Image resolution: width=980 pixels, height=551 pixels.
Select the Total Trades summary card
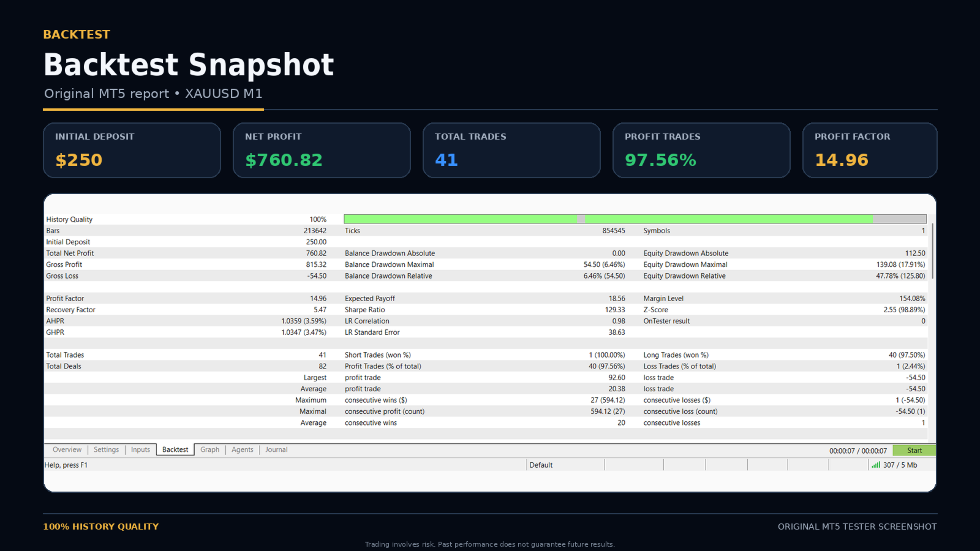511,151
